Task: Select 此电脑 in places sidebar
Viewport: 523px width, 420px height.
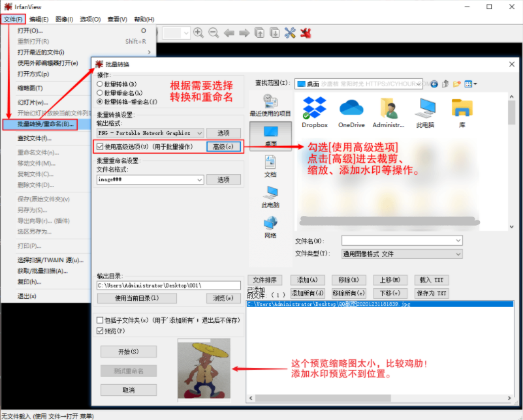Action: point(270,197)
